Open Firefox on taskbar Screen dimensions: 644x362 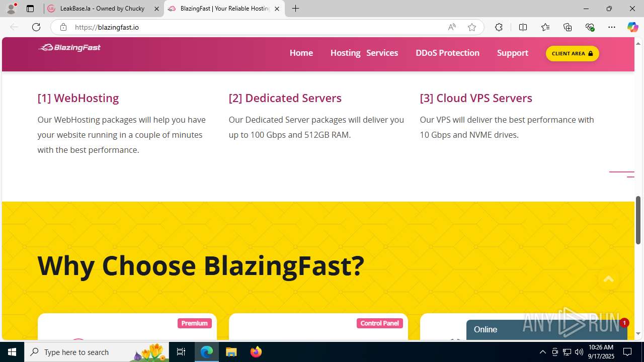[256, 352]
